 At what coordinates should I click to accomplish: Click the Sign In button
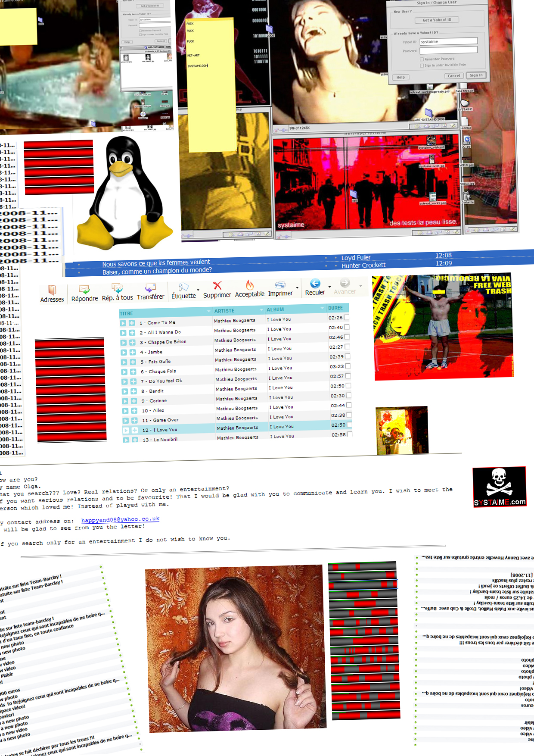click(x=476, y=75)
